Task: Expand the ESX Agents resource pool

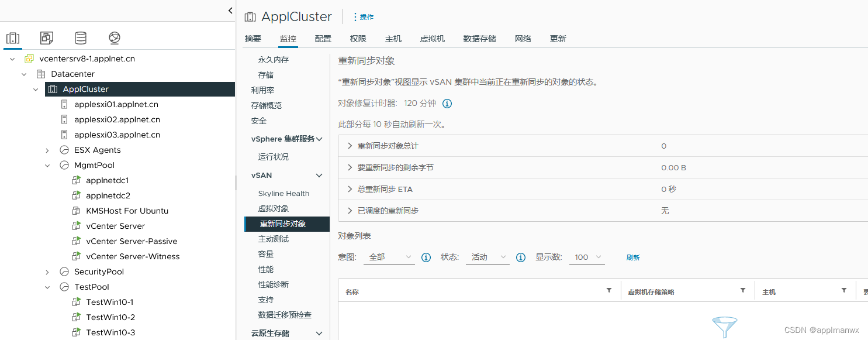Action: 47,150
